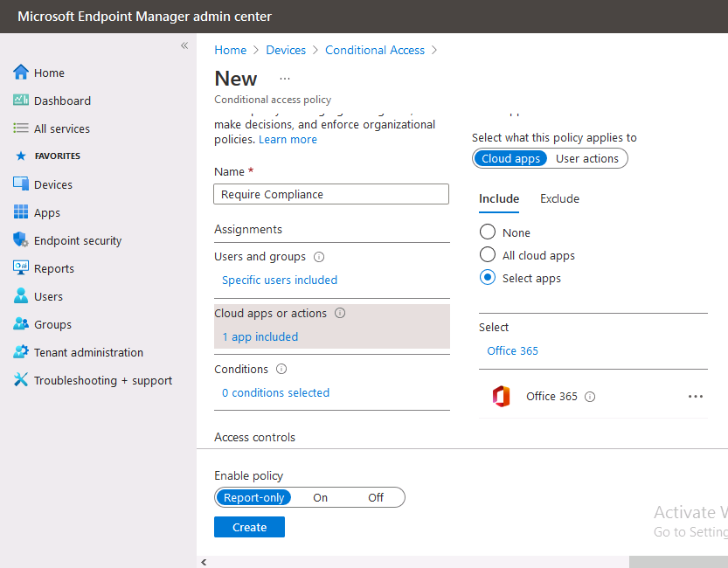Click the Users person icon
This screenshot has width=728, height=568.
coord(20,295)
